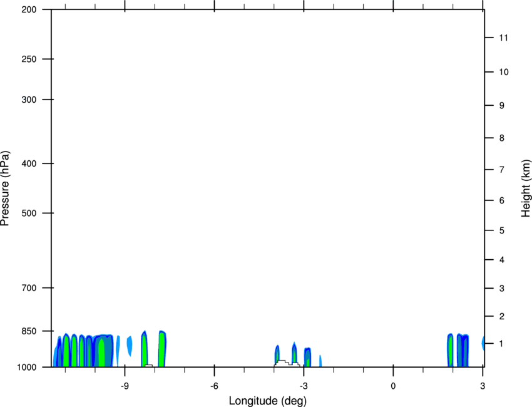Click the 250 pressure tick label

(29, 59)
